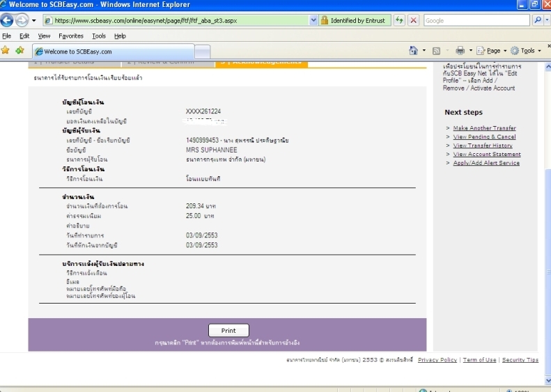This screenshot has height=392, width=551.
Task: Select the Welcome to SCBEasy.com tab
Action: pos(113,52)
